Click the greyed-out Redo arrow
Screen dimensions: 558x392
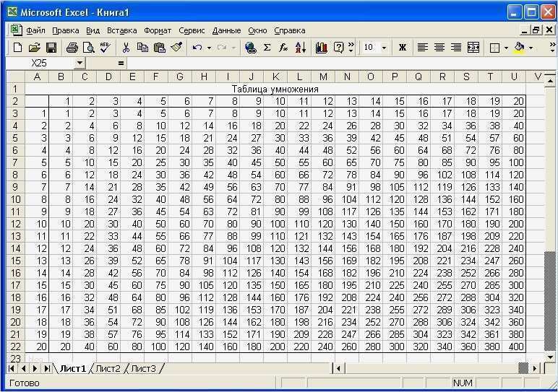point(221,47)
